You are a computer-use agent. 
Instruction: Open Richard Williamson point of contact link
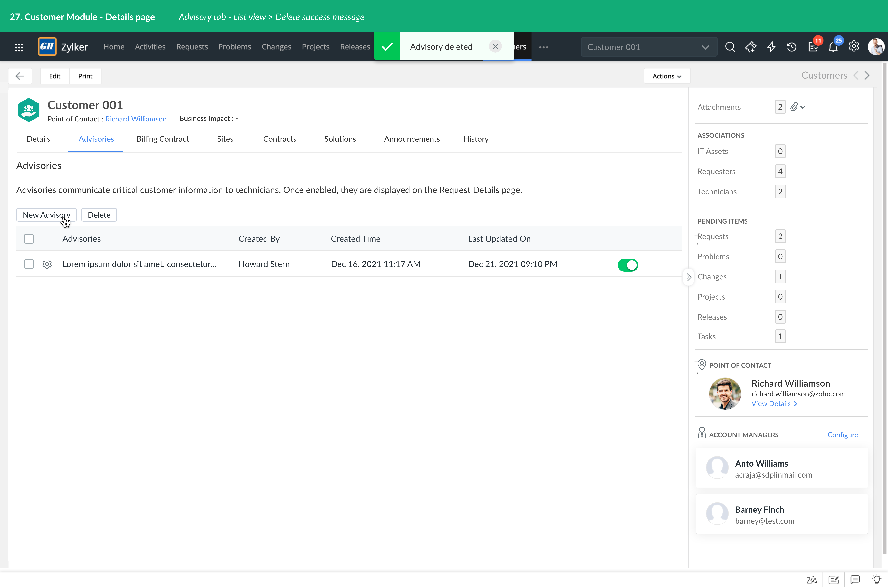[x=136, y=119]
